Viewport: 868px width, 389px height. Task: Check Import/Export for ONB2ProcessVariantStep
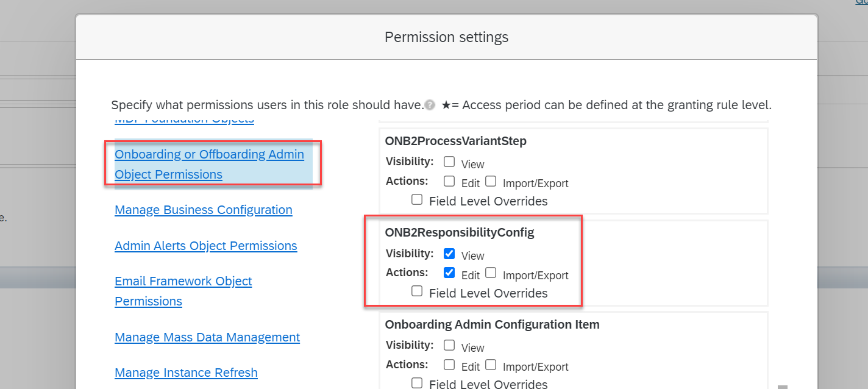coord(491,180)
